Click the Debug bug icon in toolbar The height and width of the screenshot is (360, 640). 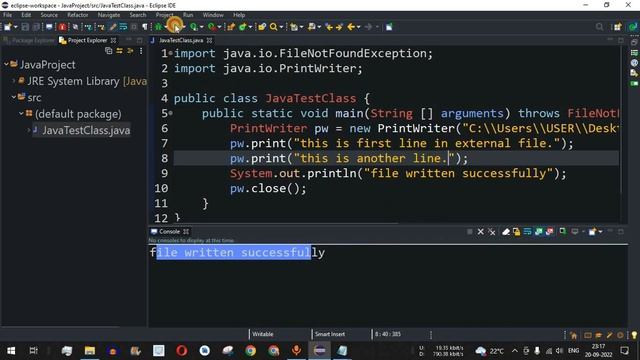(x=158, y=27)
